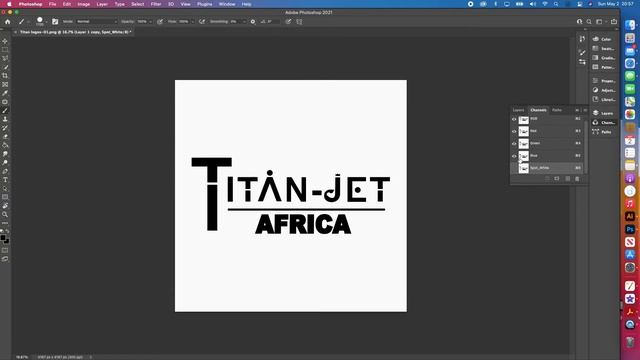This screenshot has height=360, width=640.
Task: Select the Zoom magnifier tool
Action: coord(5,214)
